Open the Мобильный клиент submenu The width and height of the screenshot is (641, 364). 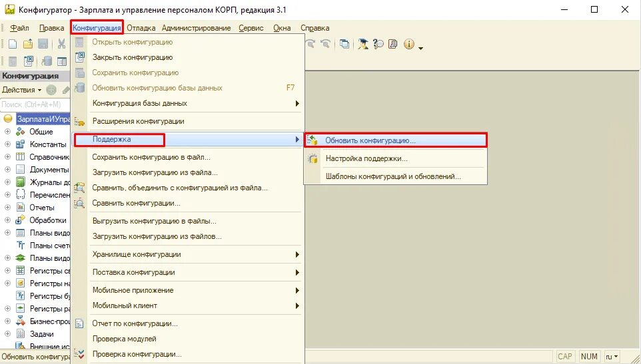(188, 305)
